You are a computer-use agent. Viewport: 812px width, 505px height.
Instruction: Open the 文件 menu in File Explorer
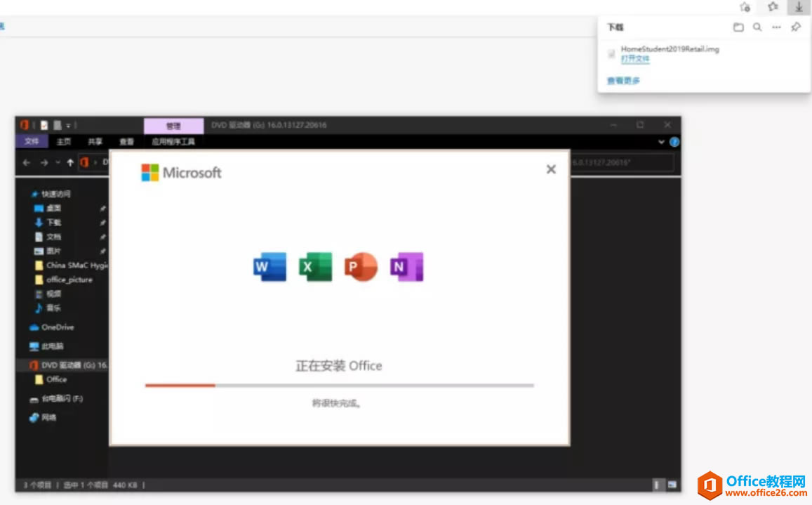tap(32, 142)
